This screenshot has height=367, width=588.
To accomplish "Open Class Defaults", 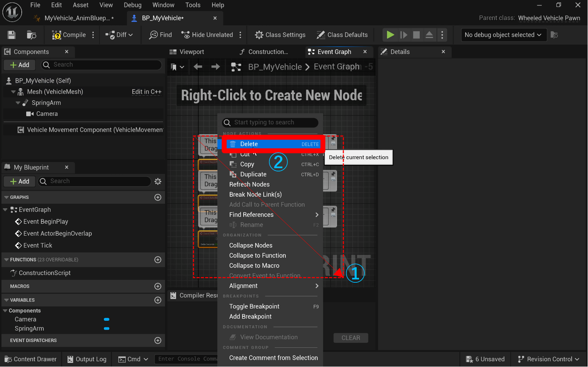I will point(342,35).
